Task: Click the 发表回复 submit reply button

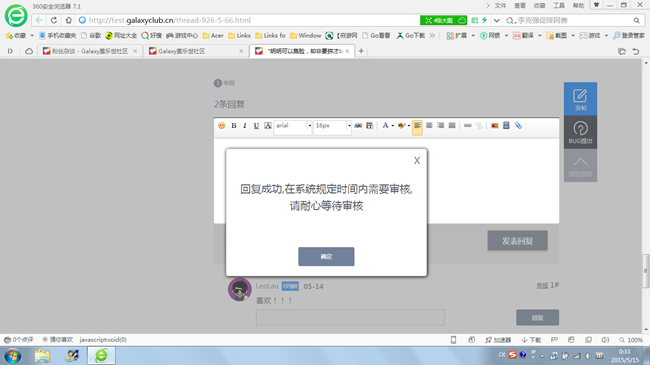Action: click(517, 241)
